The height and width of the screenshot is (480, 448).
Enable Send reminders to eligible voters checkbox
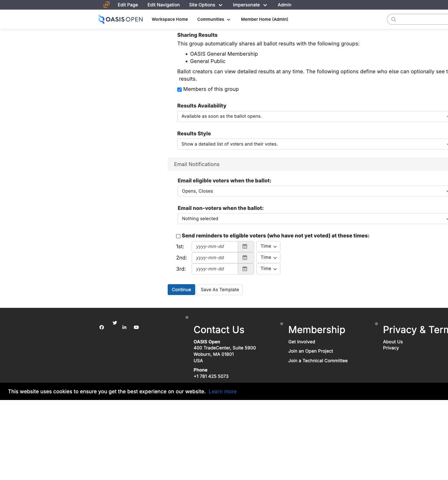coord(178,236)
